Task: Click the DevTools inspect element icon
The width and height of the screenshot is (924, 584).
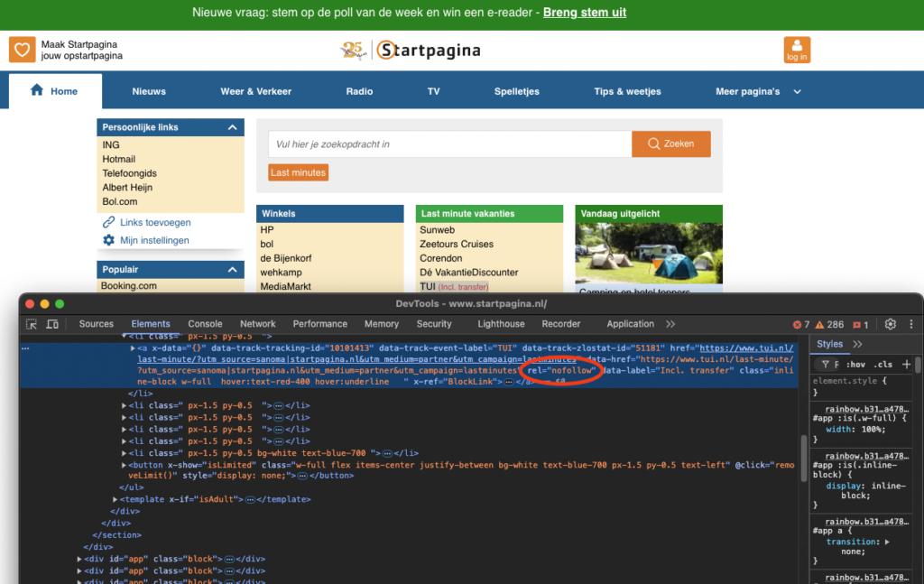Action: pos(32,324)
